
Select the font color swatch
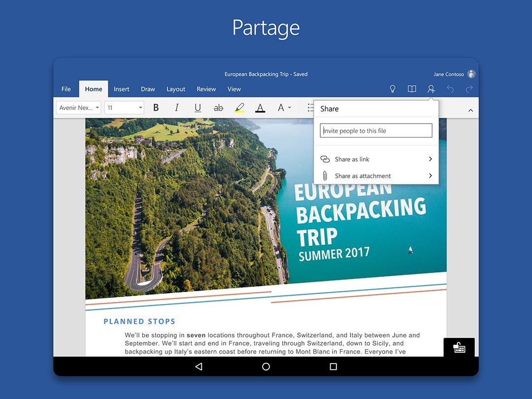[260, 107]
